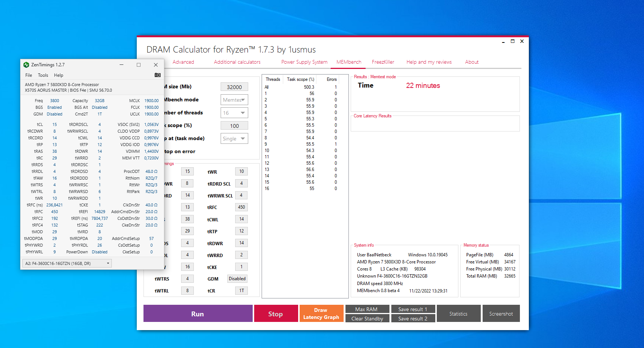Screen dimensions: 644x348
Task: Click the Capacity value 32GB in ZenTimings
Action: pos(100,101)
